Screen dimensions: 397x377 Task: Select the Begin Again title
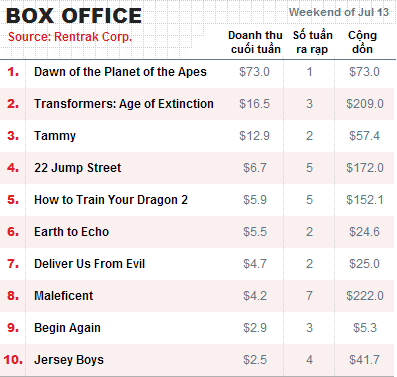click(67, 328)
